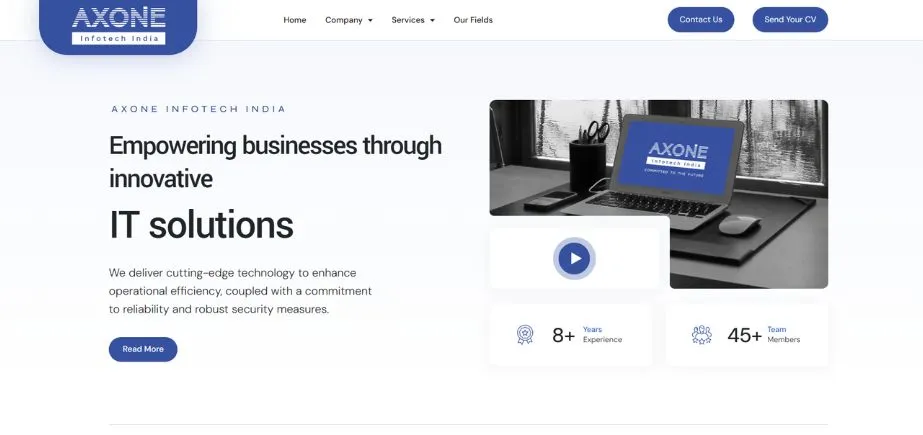The height and width of the screenshot is (435, 923).
Task: Click the 'IT solutions' heading
Action: point(201,225)
